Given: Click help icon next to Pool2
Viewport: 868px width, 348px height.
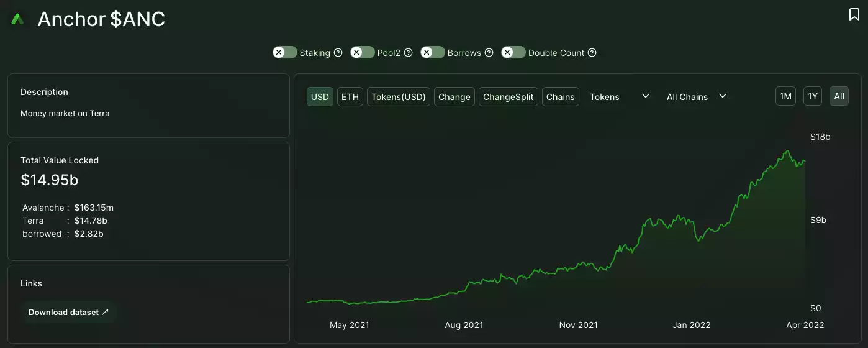Looking at the screenshot, I should [409, 53].
